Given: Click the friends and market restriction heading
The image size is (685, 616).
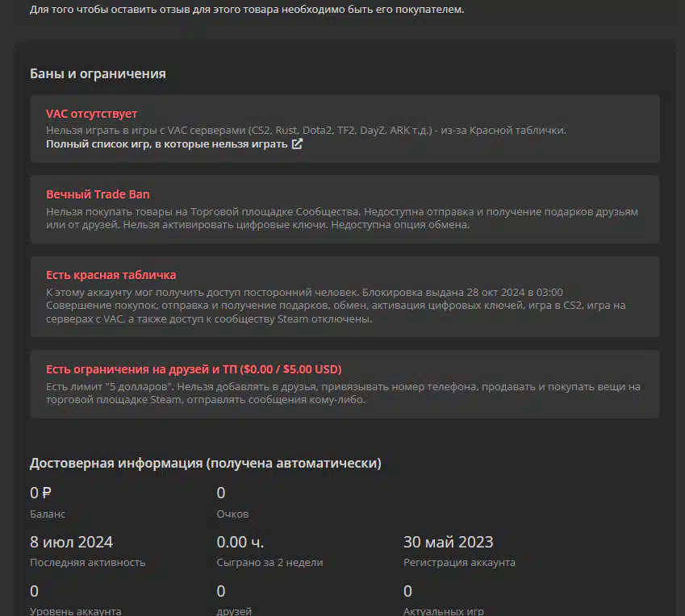Looking at the screenshot, I should (x=194, y=369).
